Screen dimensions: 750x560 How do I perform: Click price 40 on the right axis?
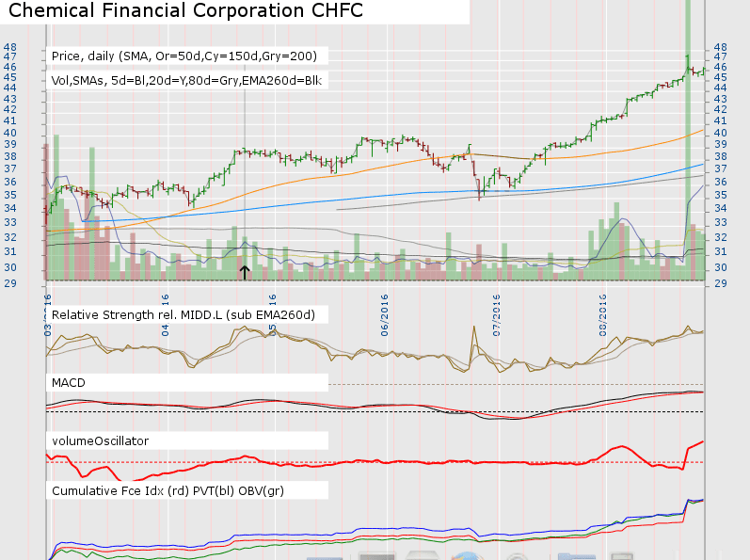pos(720,133)
